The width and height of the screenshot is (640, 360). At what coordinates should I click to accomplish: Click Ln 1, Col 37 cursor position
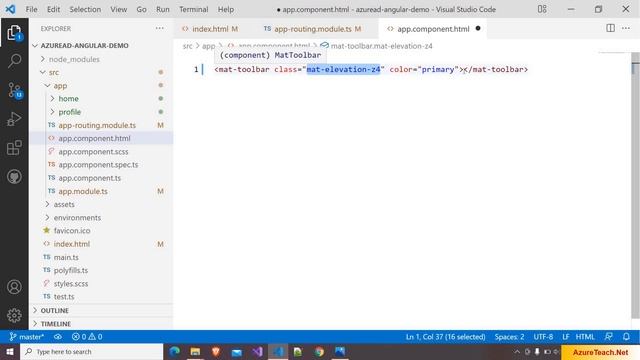point(445,337)
